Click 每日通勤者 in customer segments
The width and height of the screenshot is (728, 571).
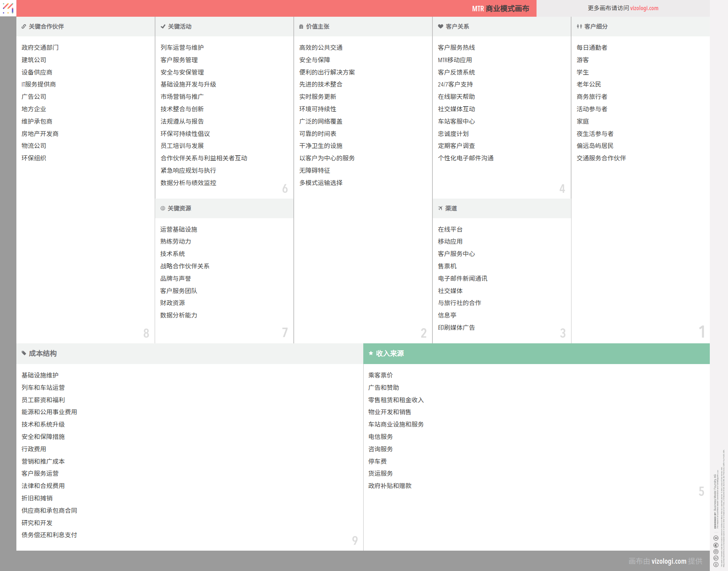click(x=591, y=48)
